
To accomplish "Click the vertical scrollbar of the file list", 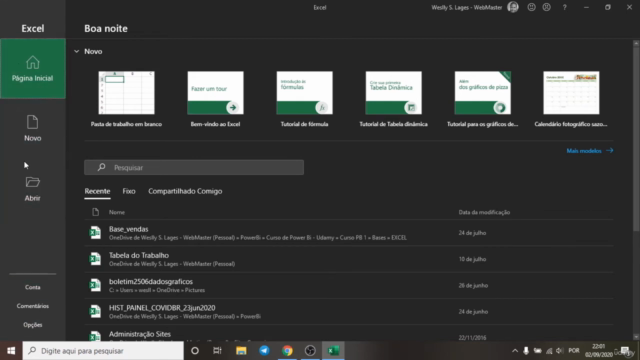I will point(636,139).
